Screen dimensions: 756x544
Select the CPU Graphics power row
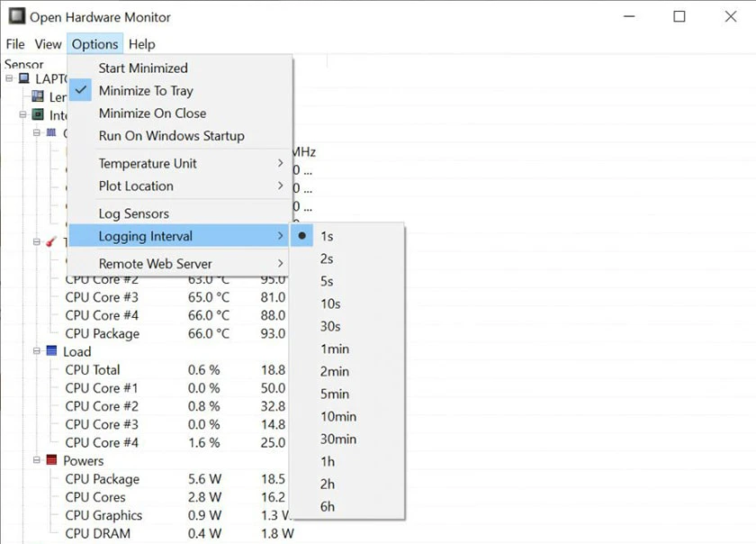point(178,515)
